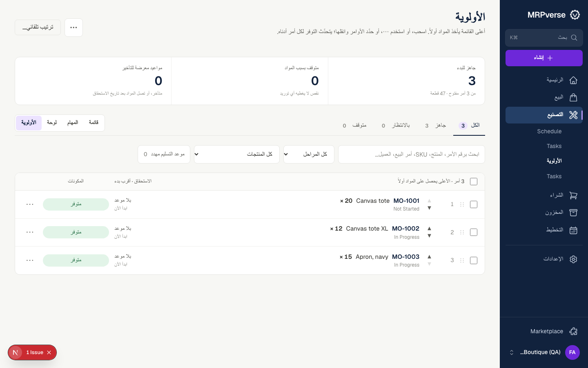Move MO-1001 down with arrow
Viewport: 588px width, 368px height.
pos(429,208)
